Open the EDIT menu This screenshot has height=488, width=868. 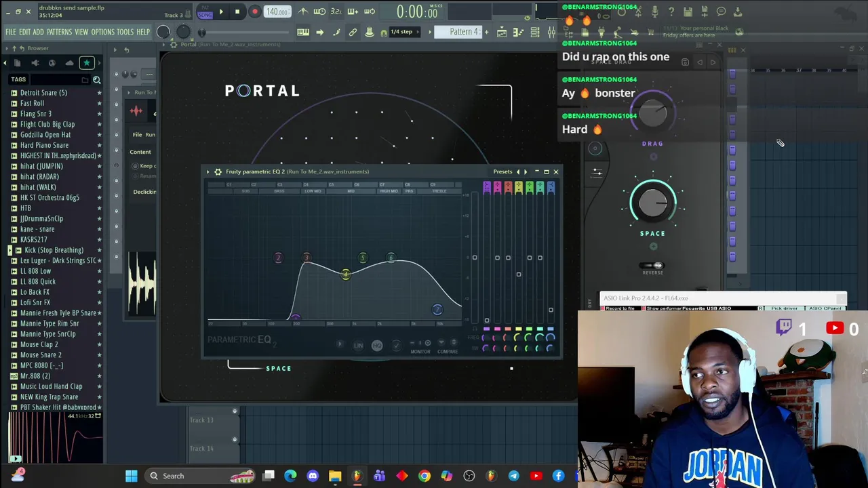(x=24, y=32)
